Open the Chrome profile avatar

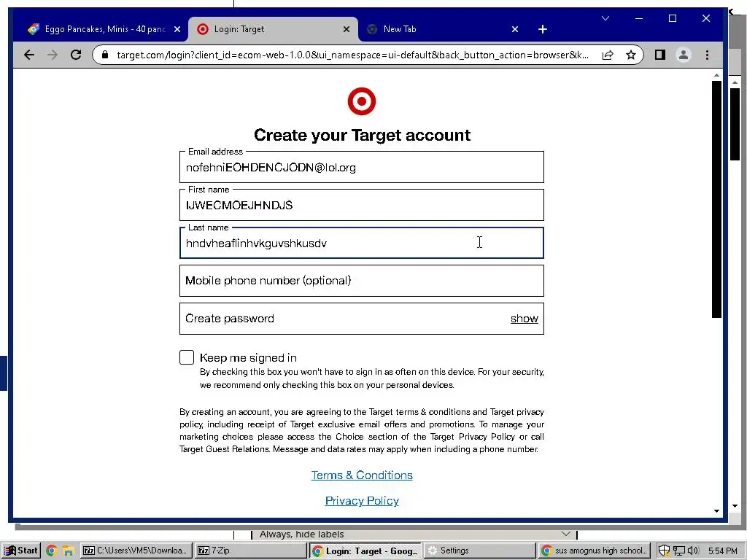pos(683,55)
